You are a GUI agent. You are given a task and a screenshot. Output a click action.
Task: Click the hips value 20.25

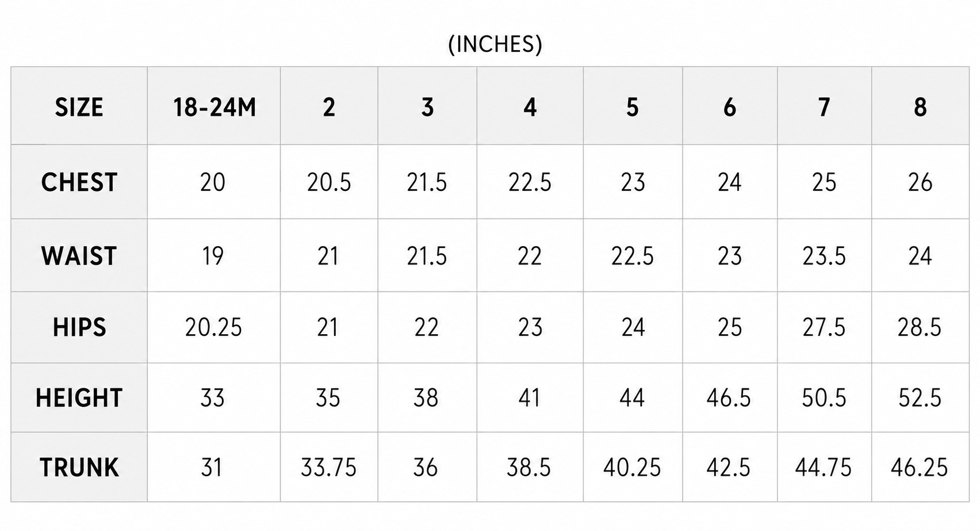(213, 327)
